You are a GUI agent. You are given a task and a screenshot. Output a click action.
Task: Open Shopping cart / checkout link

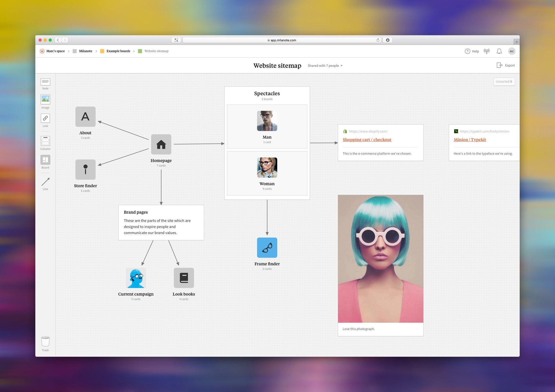tap(367, 140)
